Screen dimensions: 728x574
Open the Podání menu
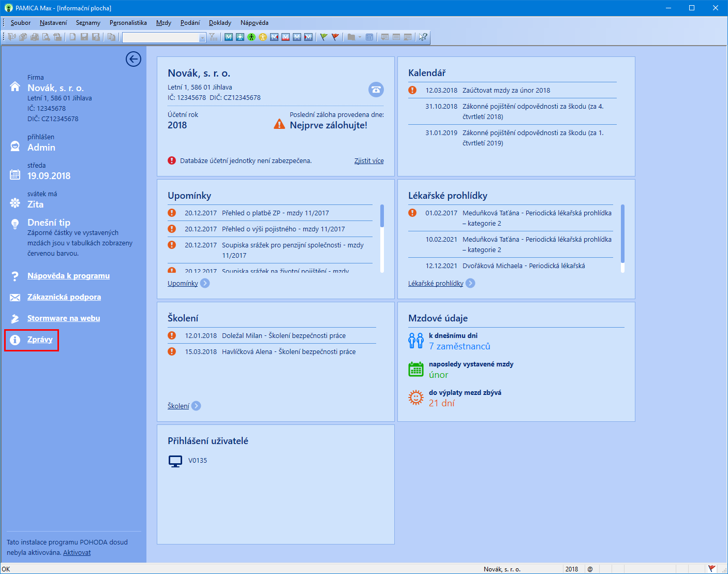(x=190, y=23)
